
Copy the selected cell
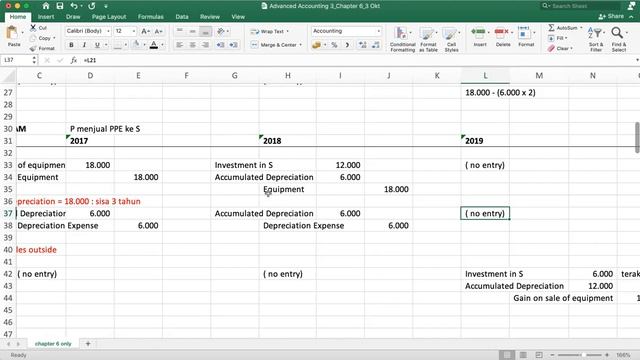pyautogui.click(x=41, y=38)
